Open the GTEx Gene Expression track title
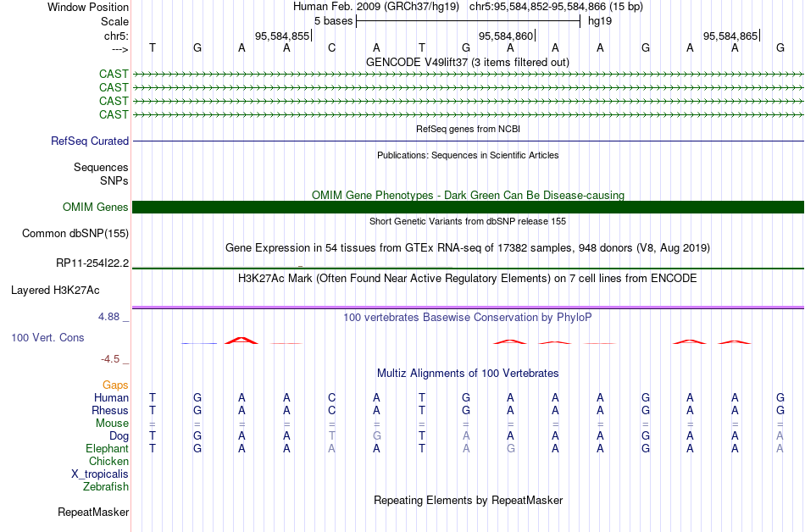 (x=468, y=248)
